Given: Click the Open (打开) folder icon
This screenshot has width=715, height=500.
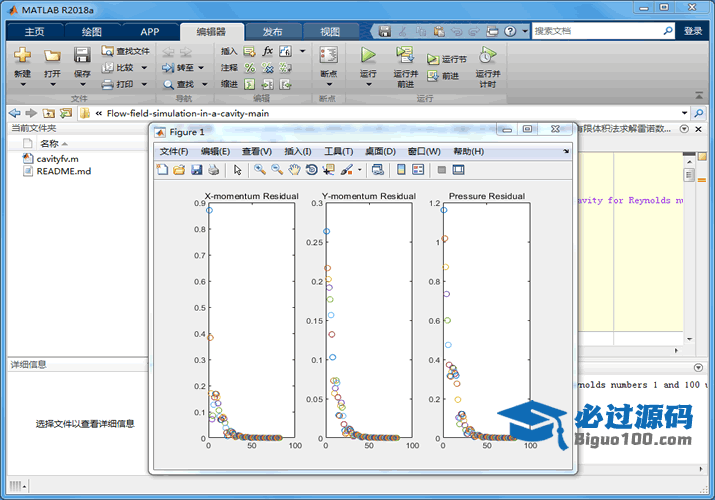Looking at the screenshot, I should pos(52,56).
